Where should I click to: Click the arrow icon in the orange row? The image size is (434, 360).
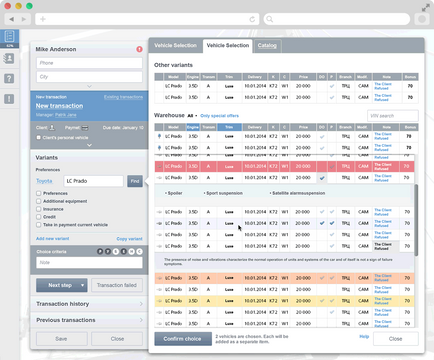[x=159, y=278]
